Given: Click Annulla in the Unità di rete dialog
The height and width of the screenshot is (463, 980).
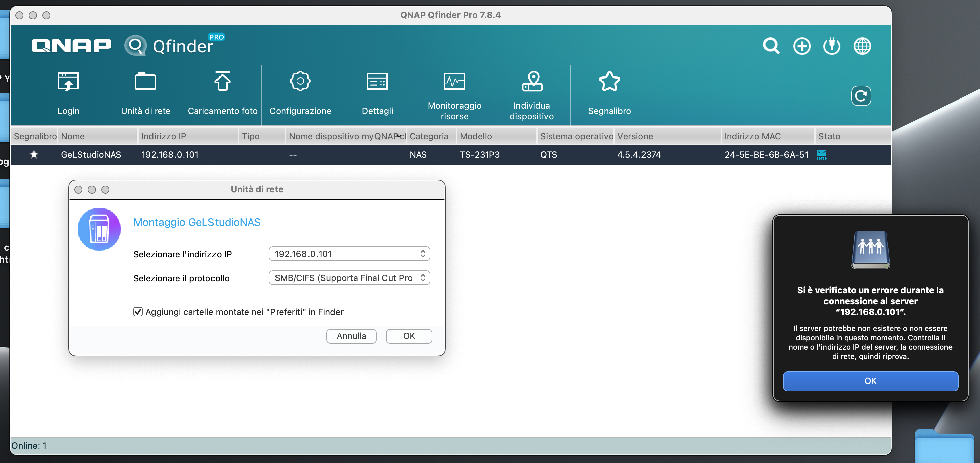Looking at the screenshot, I should (x=351, y=336).
